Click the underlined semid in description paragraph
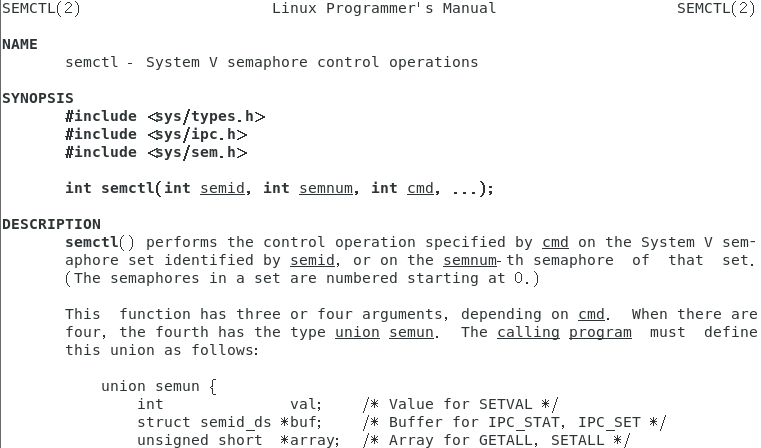761x448 pixels. tap(312, 260)
